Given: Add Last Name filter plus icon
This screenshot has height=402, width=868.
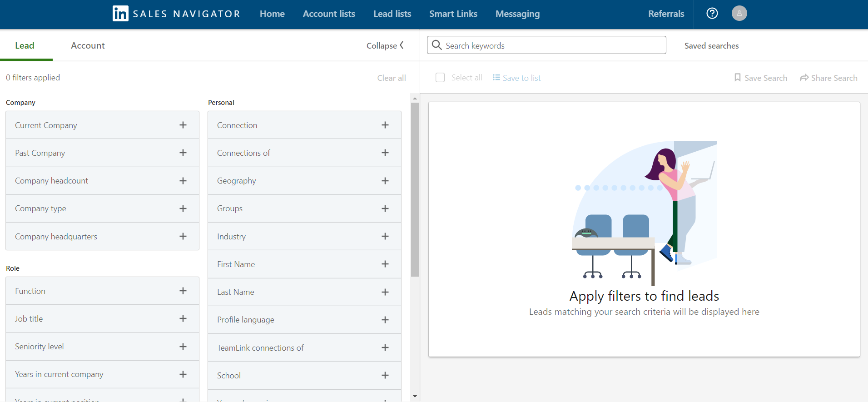Looking at the screenshot, I should (x=385, y=292).
